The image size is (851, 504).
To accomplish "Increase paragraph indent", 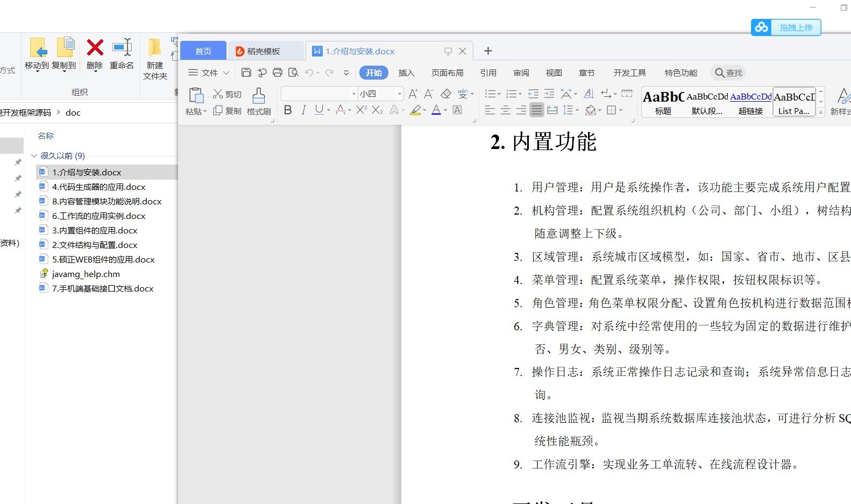I will point(549,94).
